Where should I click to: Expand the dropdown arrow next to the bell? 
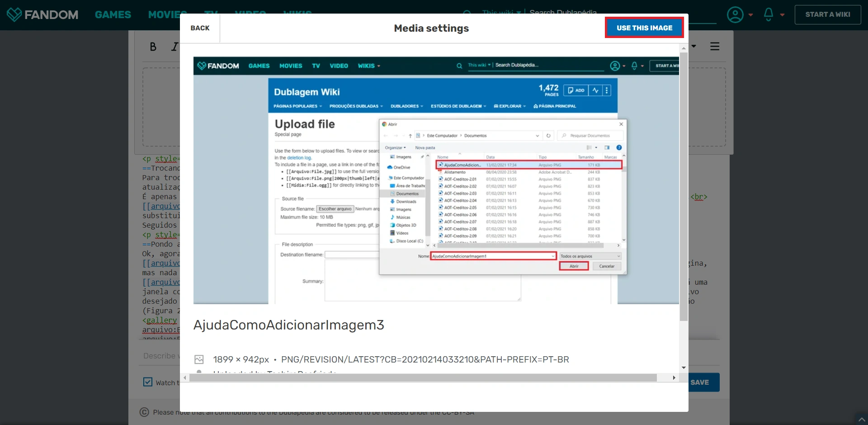(x=783, y=15)
